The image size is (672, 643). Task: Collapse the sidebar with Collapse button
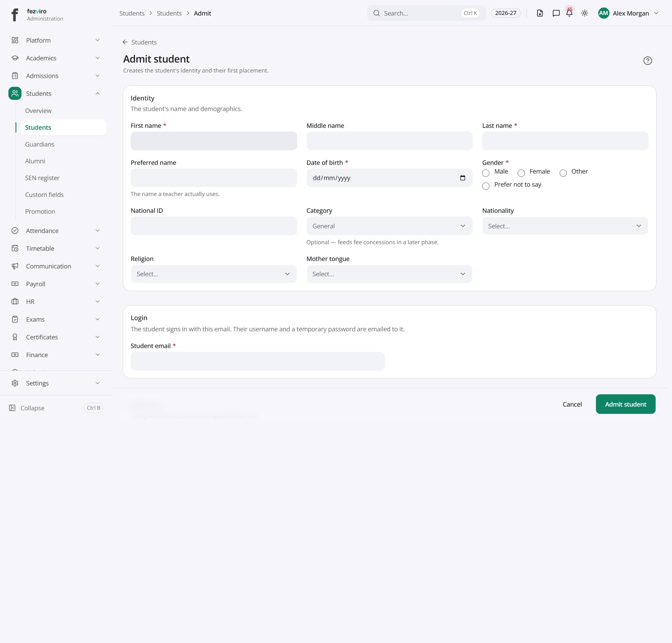click(x=56, y=408)
